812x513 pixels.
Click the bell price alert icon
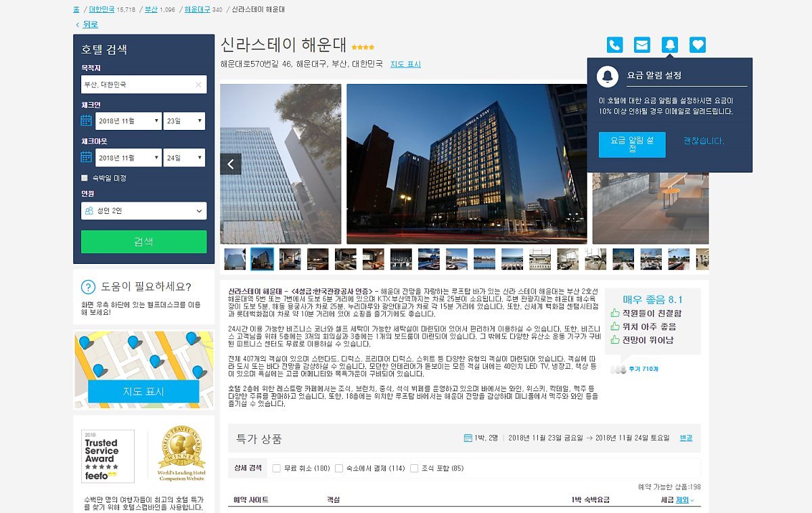tap(670, 45)
